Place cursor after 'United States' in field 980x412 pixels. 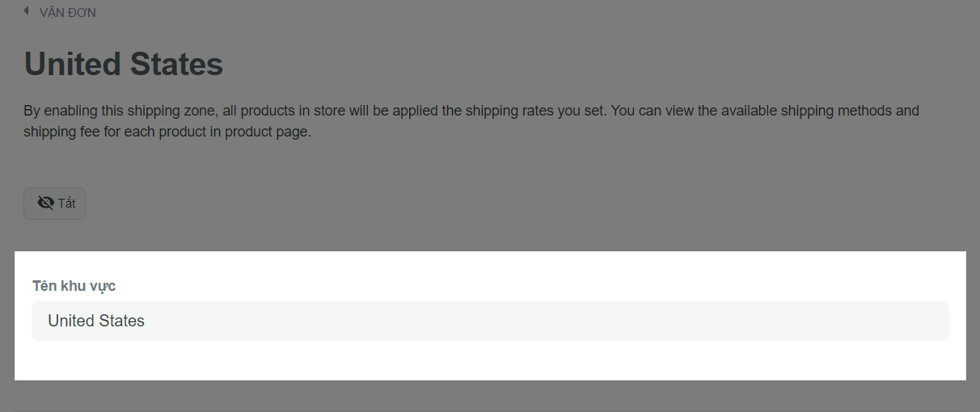(146, 321)
